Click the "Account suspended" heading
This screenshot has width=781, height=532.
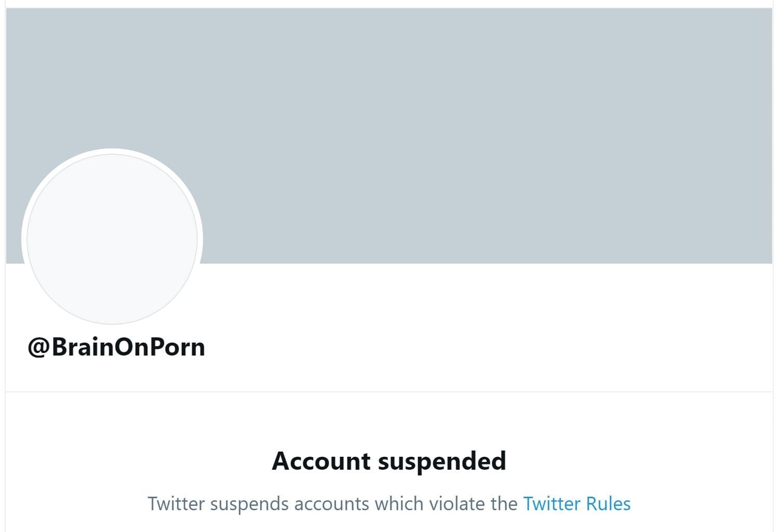[x=389, y=461]
